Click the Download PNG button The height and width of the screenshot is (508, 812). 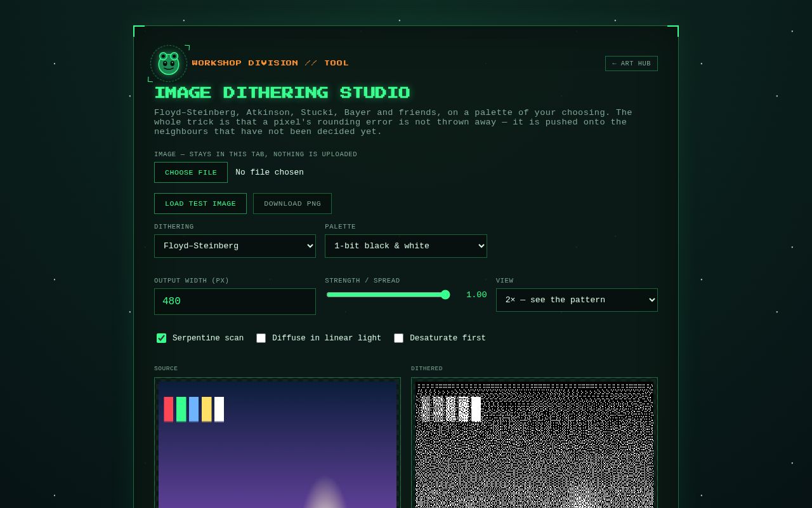pyautogui.click(x=292, y=203)
